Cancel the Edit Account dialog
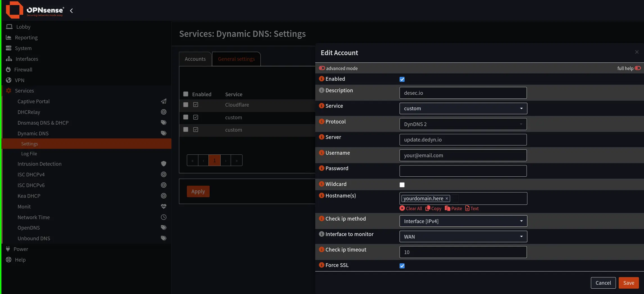This screenshot has width=644, height=294. (x=603, y=283)
